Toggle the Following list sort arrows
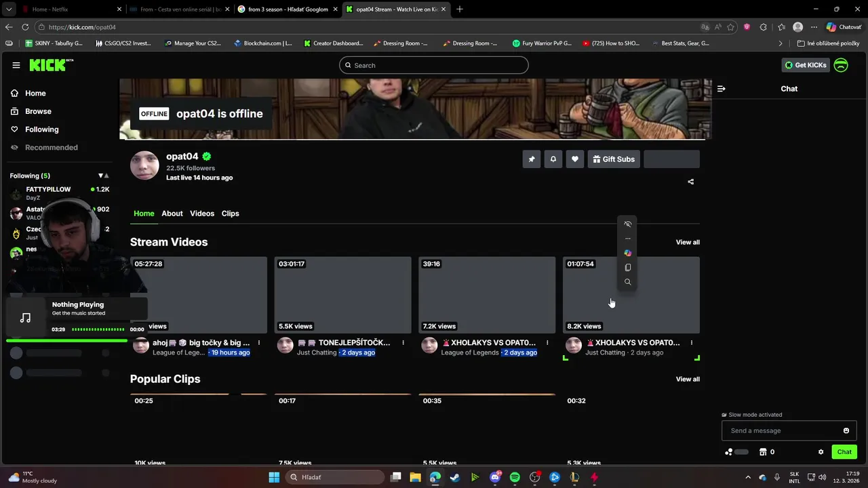868x488 pixels. [x=103, y=176]
